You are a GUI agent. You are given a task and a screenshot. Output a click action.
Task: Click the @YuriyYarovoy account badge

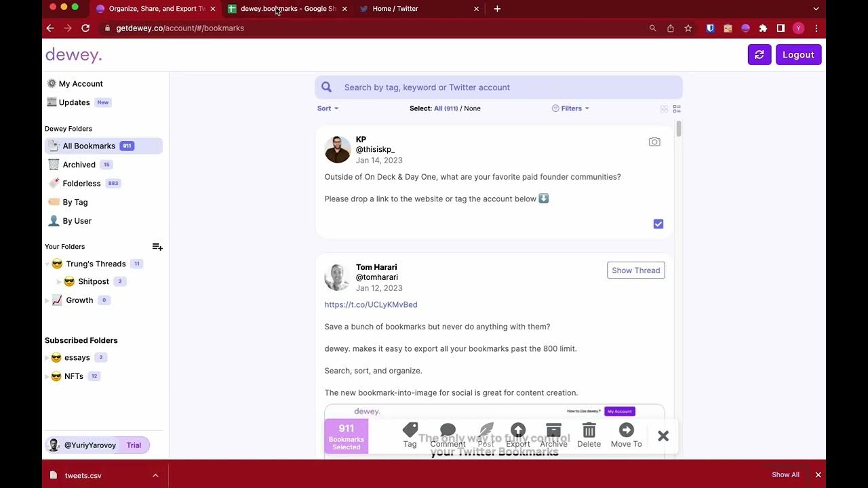(x=98, y=445)
